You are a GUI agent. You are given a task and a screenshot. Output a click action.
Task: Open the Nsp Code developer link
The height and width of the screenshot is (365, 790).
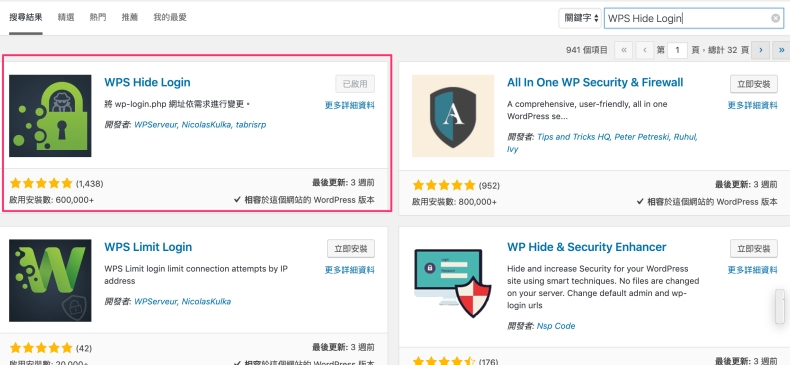(x=556, y=326)
